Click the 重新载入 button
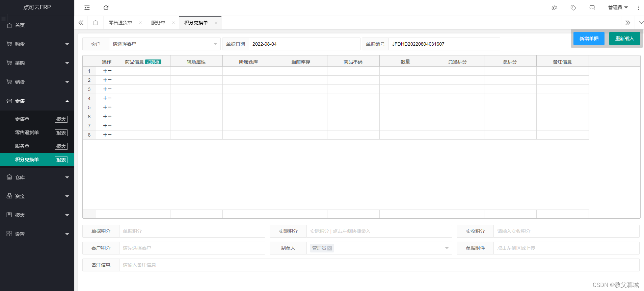The height and width of the screenshot is (291, 644). tap(625, 39)
